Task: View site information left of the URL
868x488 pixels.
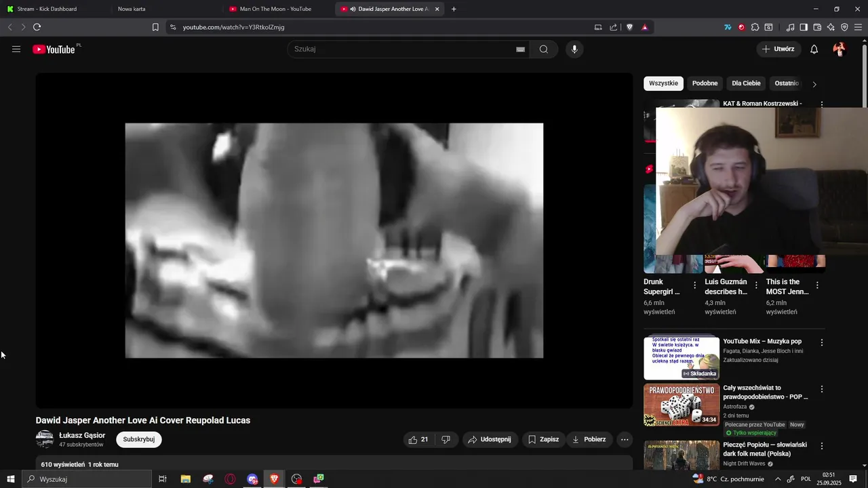Action: pos(172,27)
